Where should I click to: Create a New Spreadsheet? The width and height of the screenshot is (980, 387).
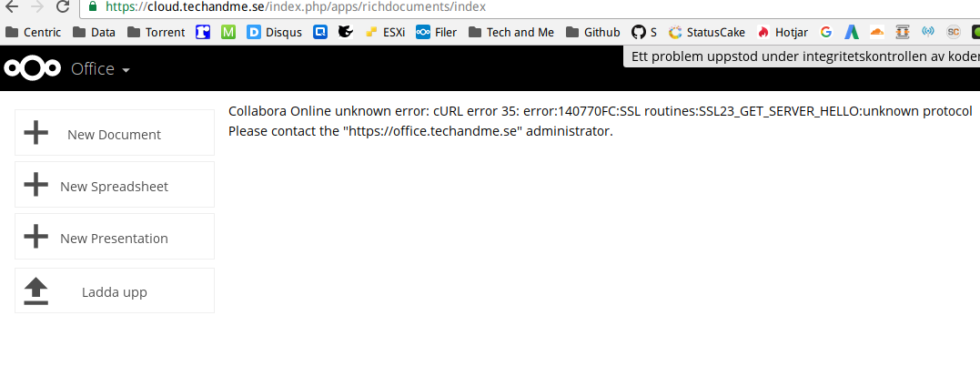pyautogui.click(x=115, y=185)
